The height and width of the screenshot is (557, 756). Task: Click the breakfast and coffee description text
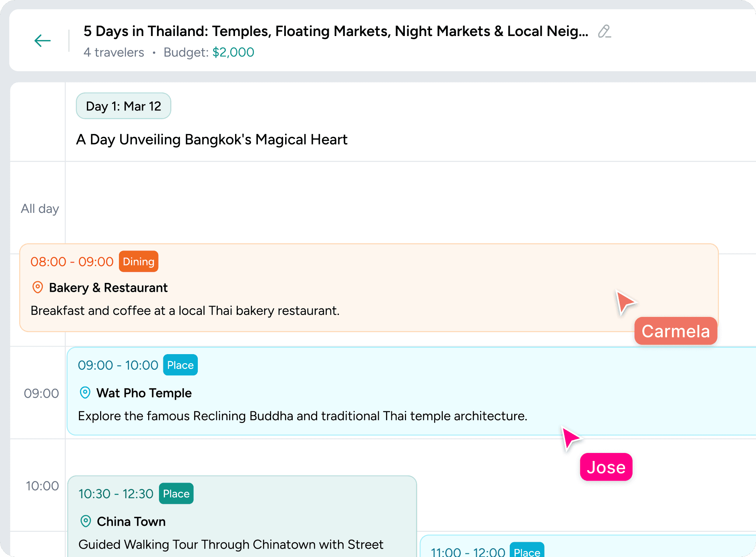coord(185,311)
